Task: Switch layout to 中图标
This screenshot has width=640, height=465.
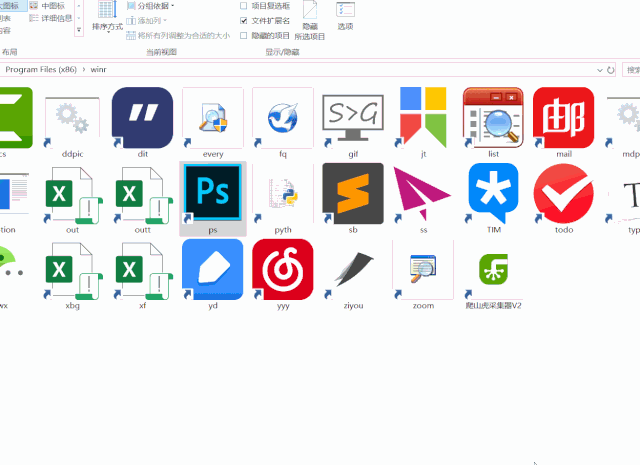Action: pos(48,6)
